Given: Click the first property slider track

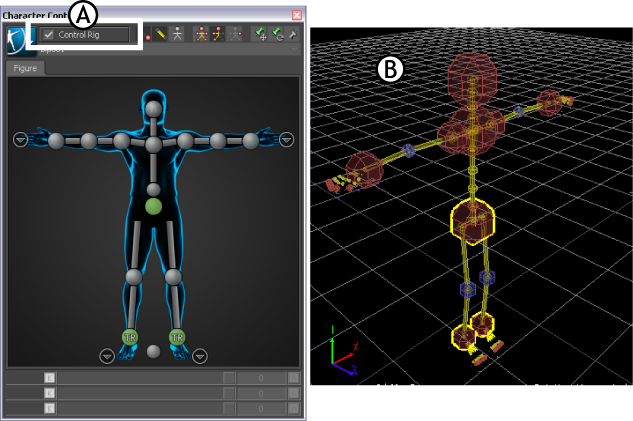Looking at the screenshot, I should click(x=138, y=378).
